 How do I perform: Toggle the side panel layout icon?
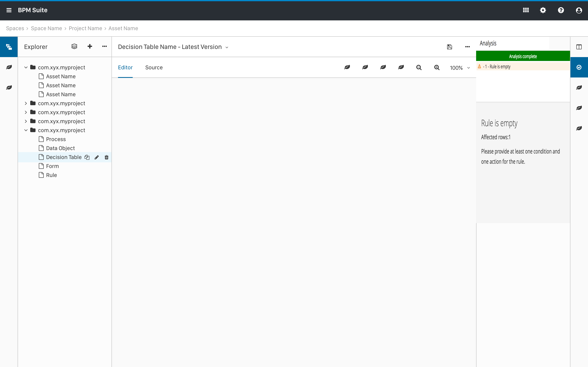pos(579,47)
